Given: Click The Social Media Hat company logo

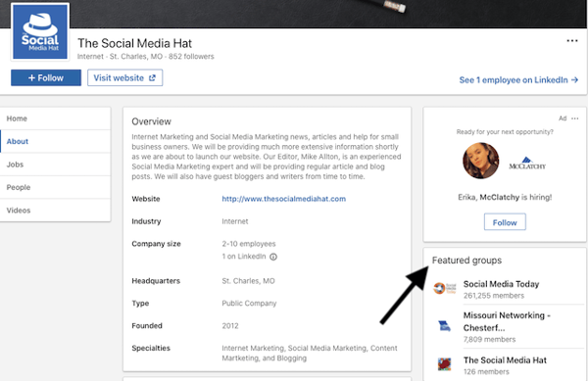Looking at the screenshot, I should tap(40, 32).
